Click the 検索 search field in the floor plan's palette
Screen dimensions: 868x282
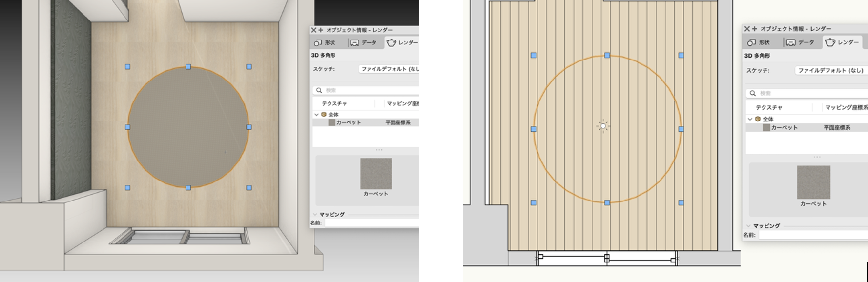tap(810, 93)
